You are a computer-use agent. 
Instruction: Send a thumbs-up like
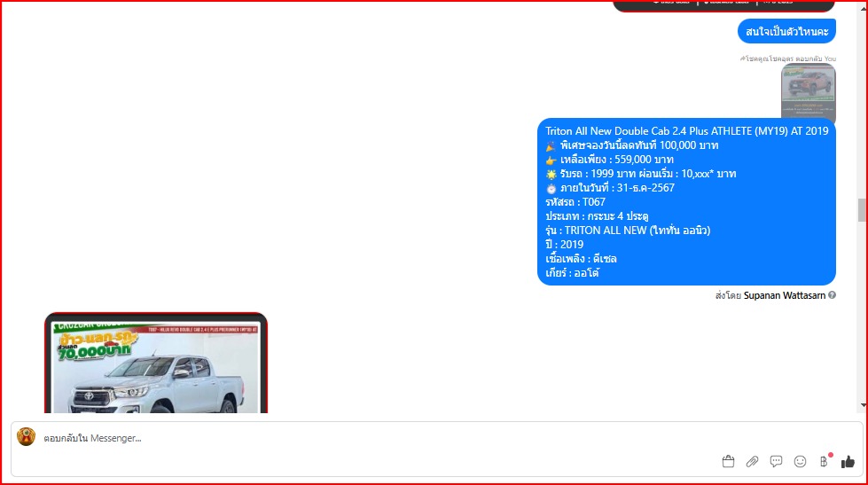pos(848,461)
